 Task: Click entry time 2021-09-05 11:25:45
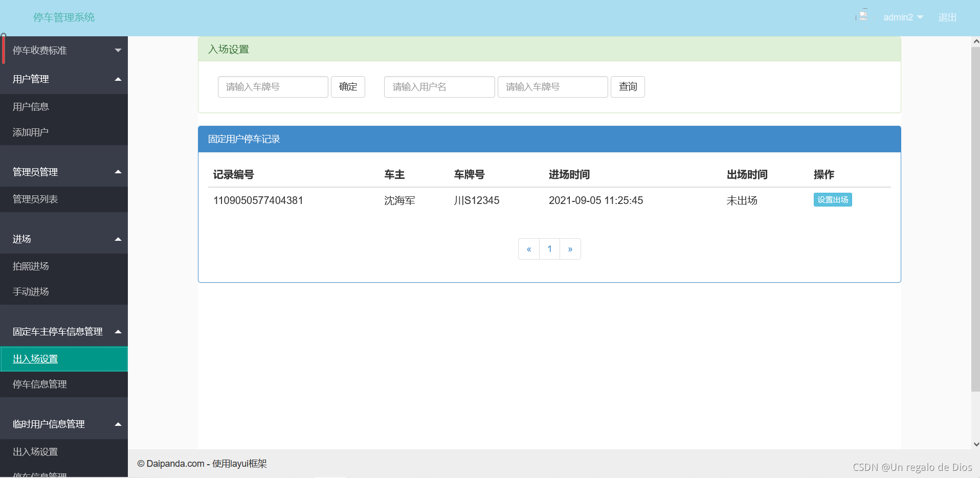[596, 200]
